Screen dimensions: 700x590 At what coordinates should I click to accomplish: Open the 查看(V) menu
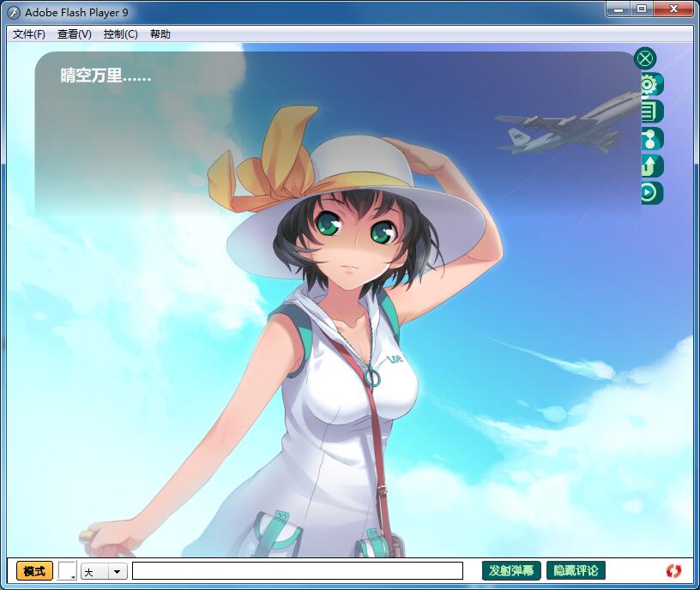point(75,34)
